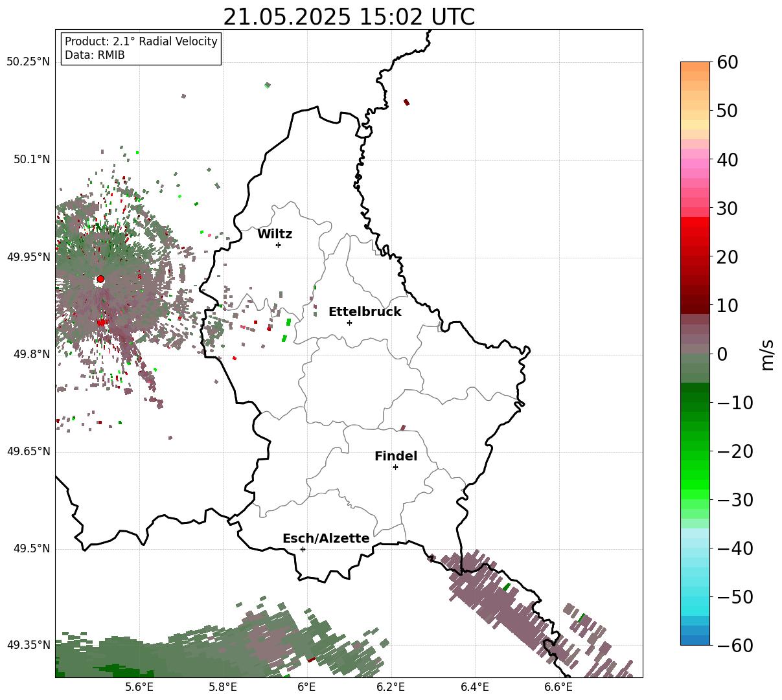The height and width of the screenshot is (700, 782).
Task: Click the 0 colorbar tick label
Action: tap(722, 354)
